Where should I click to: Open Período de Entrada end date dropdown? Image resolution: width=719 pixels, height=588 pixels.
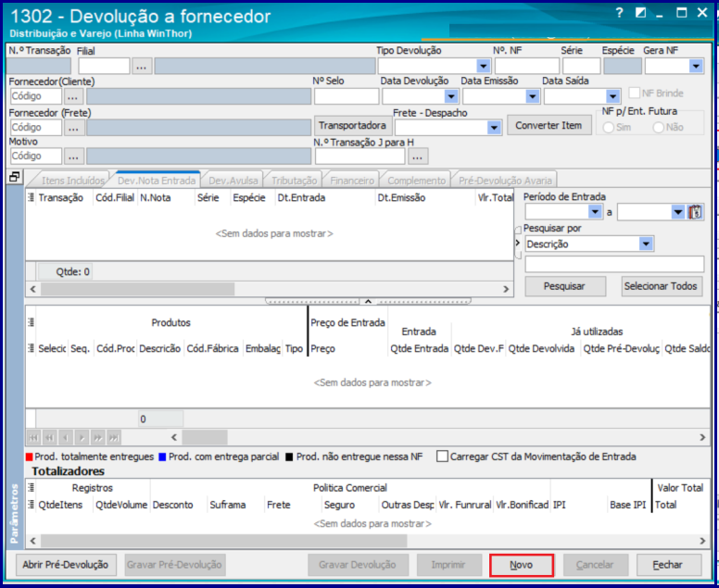678,212
